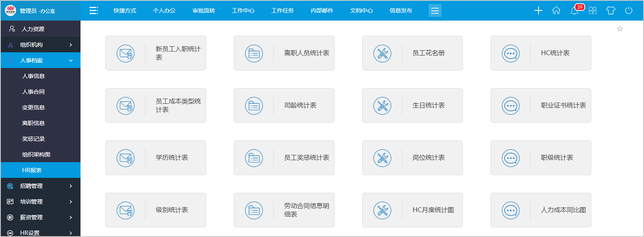Open the 审批流转 top menu
The height and width of the screenshot is (237, 644).
point(204,10)
